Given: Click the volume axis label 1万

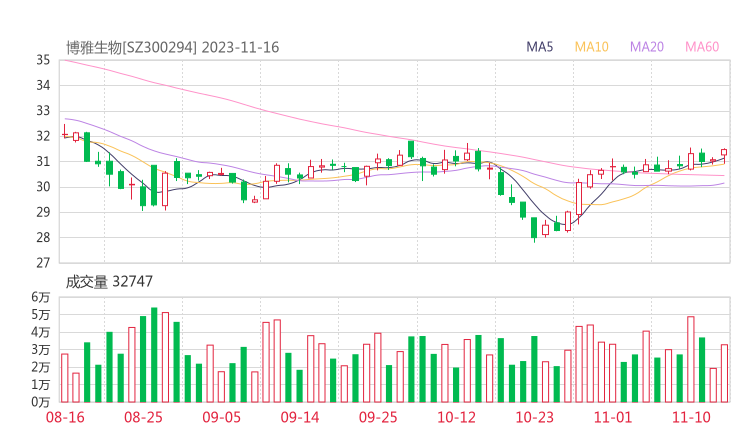Looking at the screenshot, I should tap(41, 385).
